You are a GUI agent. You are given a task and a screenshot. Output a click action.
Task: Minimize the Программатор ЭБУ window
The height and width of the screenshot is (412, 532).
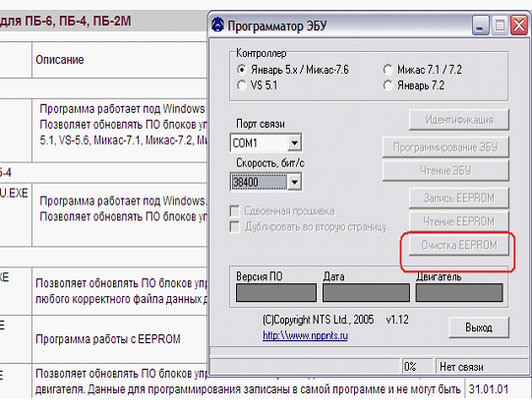(481, 26)
